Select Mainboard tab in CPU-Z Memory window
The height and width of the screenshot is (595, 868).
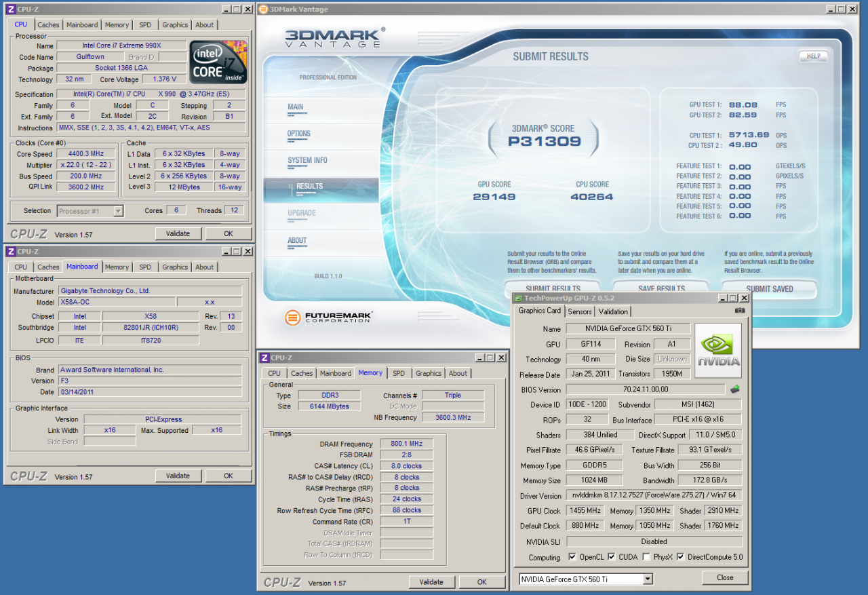tap(336, 373)
